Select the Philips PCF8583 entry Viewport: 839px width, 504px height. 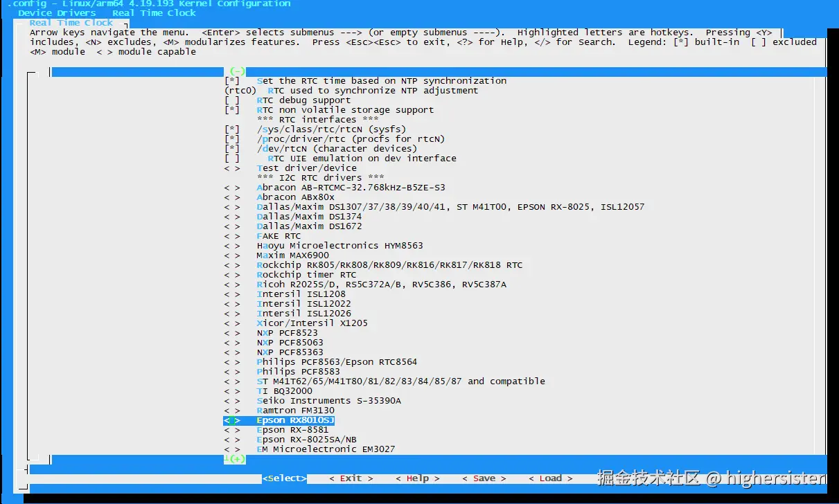click(298, 372)
